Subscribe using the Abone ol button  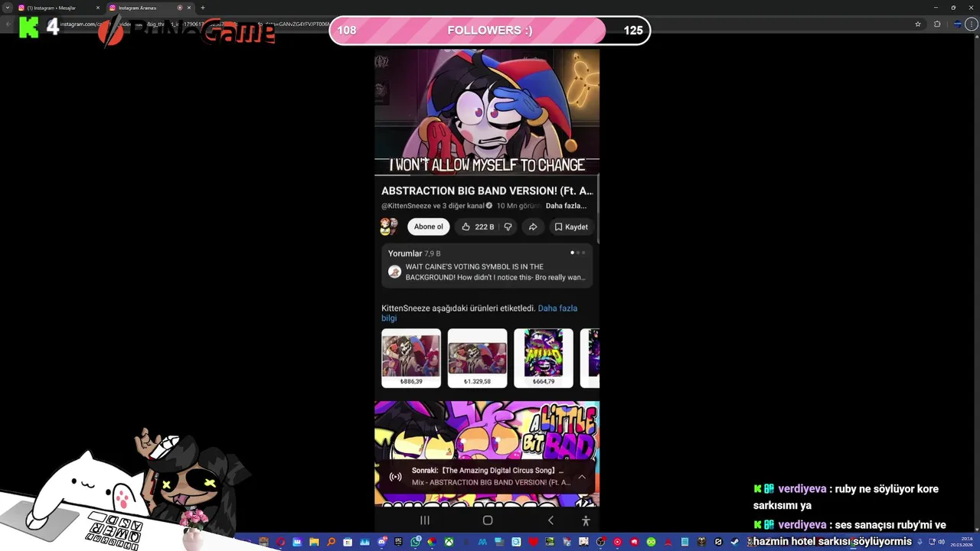428,227
